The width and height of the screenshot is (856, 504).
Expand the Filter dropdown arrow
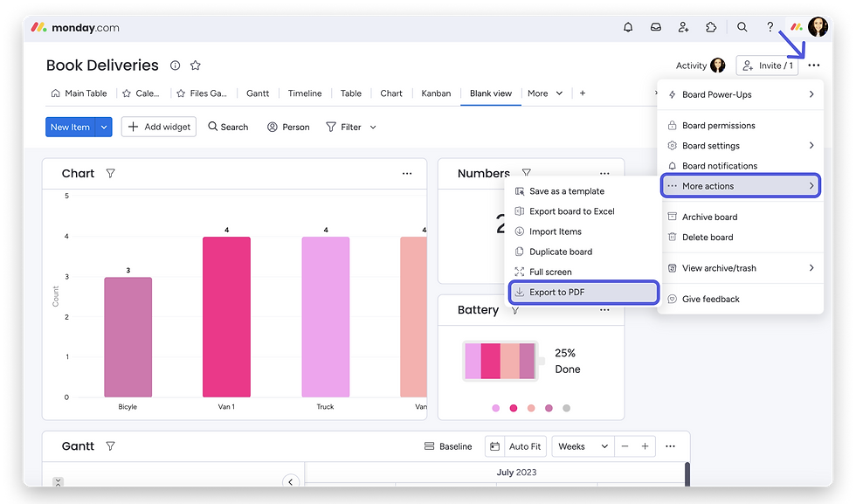(373, 128)
